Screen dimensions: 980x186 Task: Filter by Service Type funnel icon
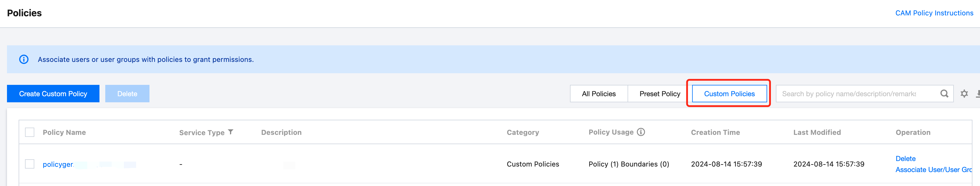[231, 132]
